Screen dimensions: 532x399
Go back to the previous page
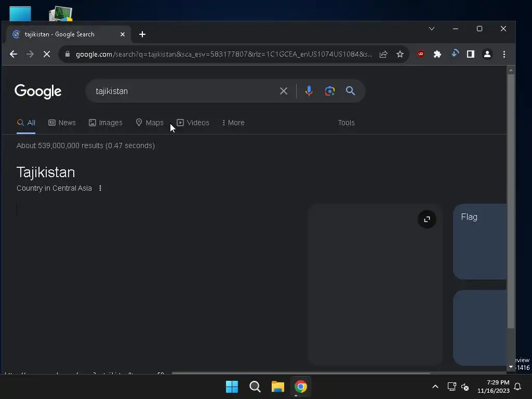pyautogui.click(x=13, y=54)
